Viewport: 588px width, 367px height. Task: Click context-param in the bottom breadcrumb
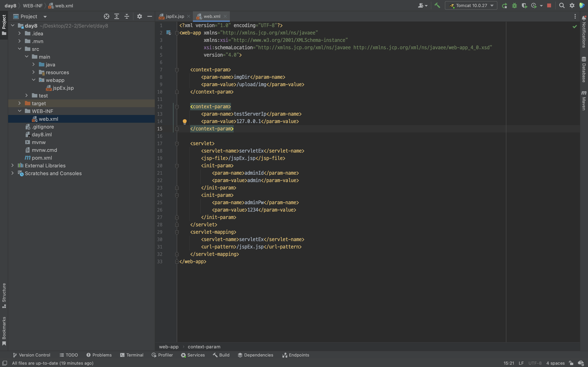click(x=204, y=347)
